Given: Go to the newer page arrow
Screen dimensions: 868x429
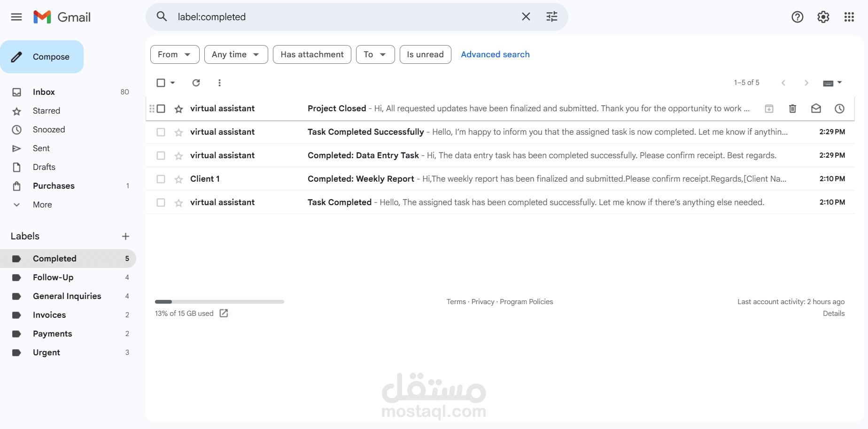Looking at the screenshot, I should pyautogui.click(x=783, y=83).
